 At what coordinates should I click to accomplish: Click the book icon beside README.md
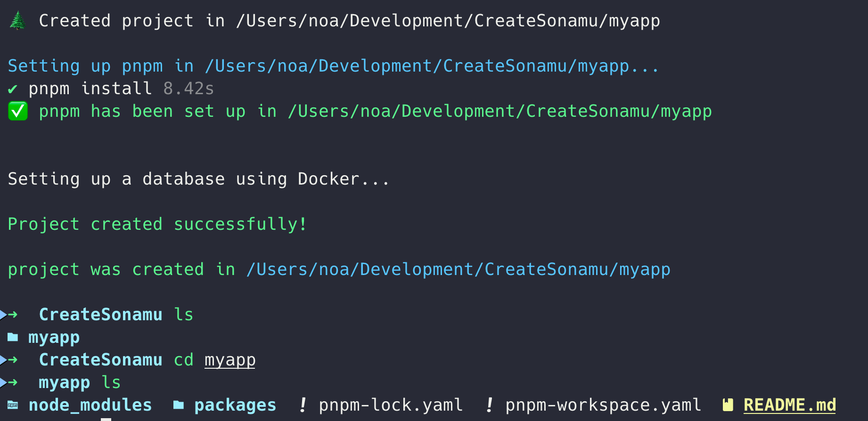(728, 405)
